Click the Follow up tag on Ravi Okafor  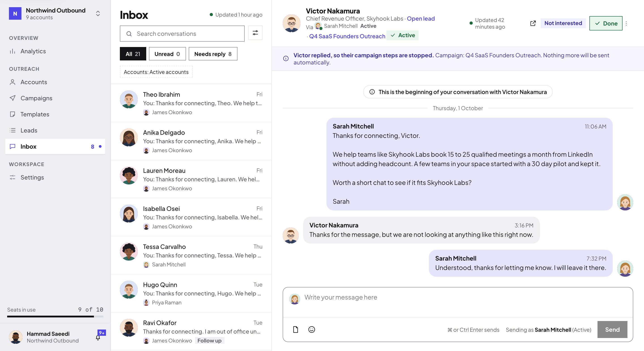click(210, 340)
